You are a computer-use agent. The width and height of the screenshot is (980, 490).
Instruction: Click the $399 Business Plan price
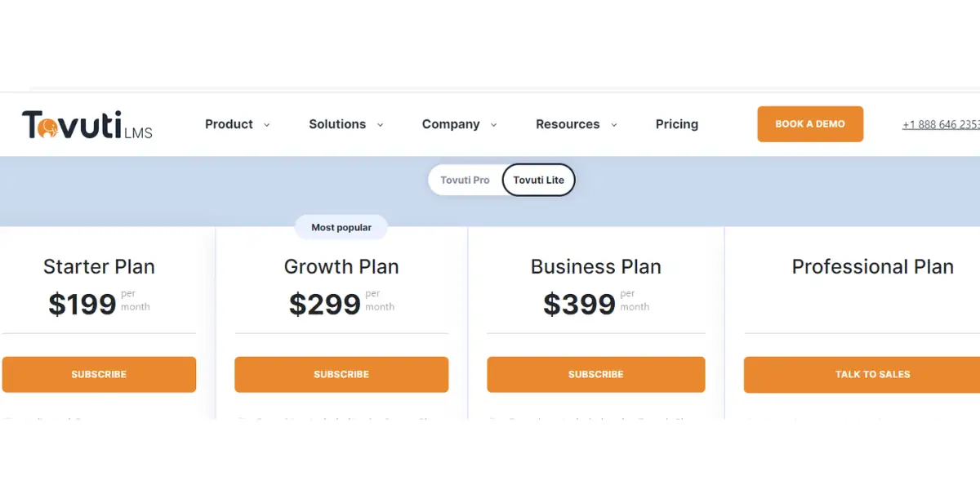pyautogui.click(x=579, y=304)
